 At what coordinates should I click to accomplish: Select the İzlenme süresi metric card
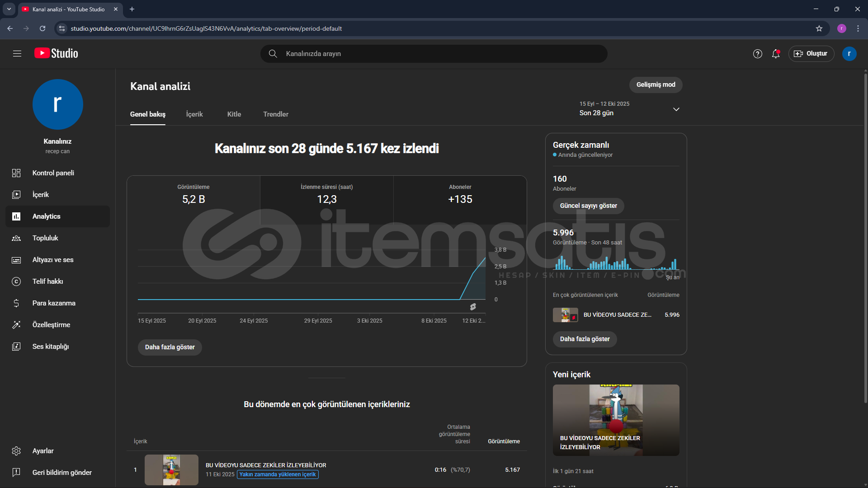pos(326,195)
